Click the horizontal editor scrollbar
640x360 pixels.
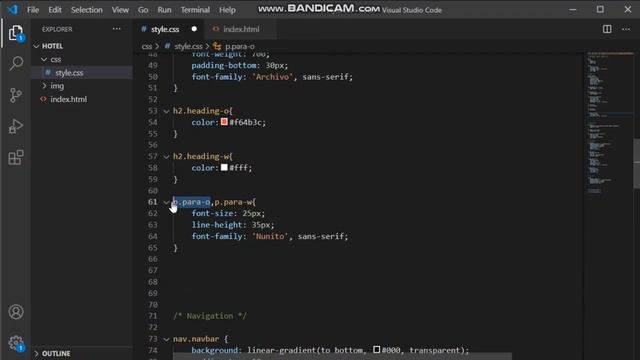(342, 357)
